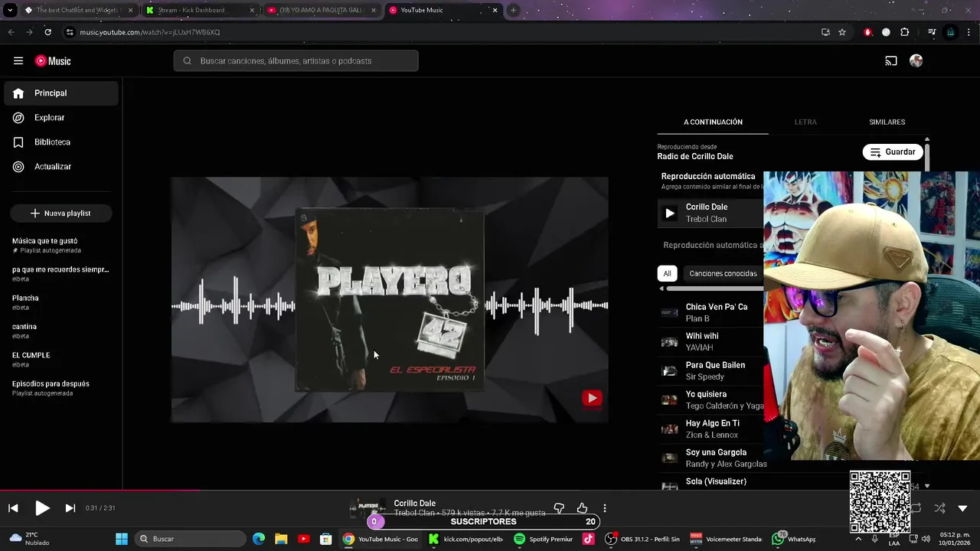Open Chrome extensions puzzle icon
980x551 pixels.
(905, 32)
